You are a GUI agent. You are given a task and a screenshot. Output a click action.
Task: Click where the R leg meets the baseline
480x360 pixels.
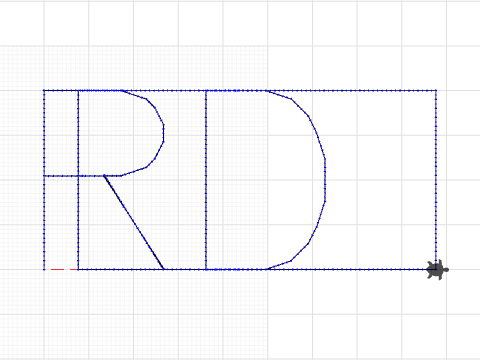[163, 269]
